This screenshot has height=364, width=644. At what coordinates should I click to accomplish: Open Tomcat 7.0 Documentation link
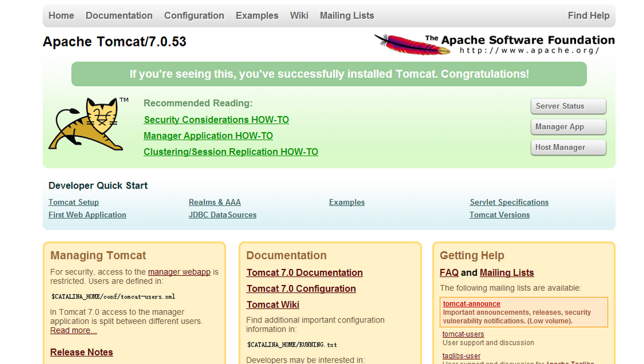click(305, 273)
